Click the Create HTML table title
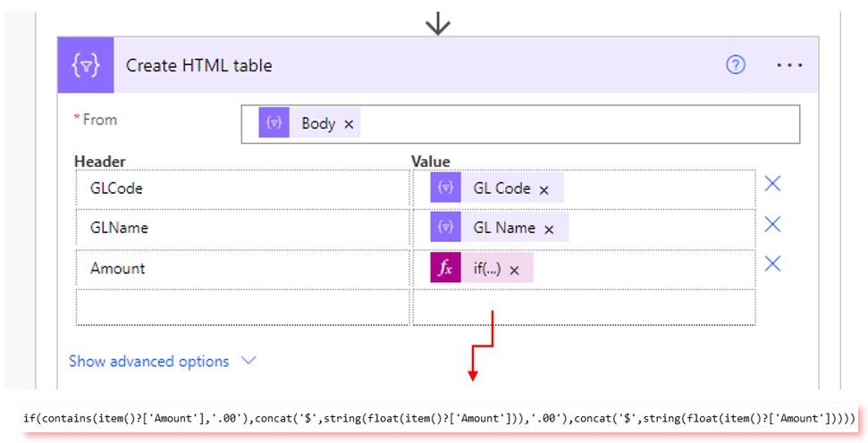This screenshot has width=868, height=443. [x=198, y=65]
